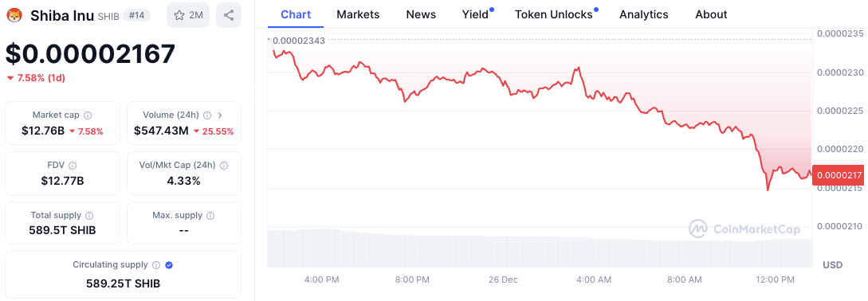Click the Shiba Inu coin logo
The image size is (868, 301).
click(15, 15)
